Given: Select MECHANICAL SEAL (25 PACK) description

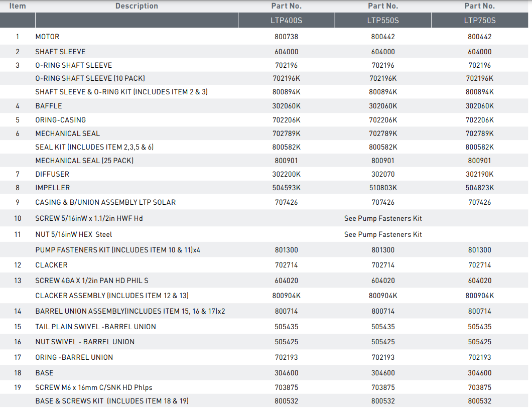Looking at the screenshot, I should click(84, 161).
